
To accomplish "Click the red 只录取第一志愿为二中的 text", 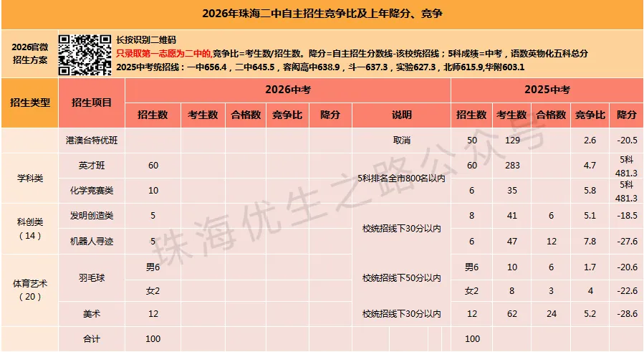I will 164,54.
